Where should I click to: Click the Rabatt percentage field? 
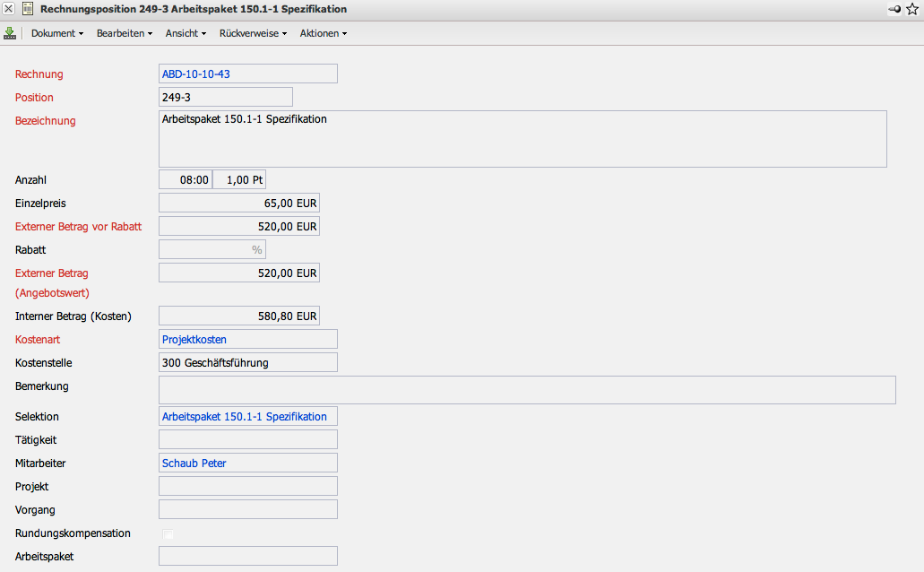tap(212, 250)
